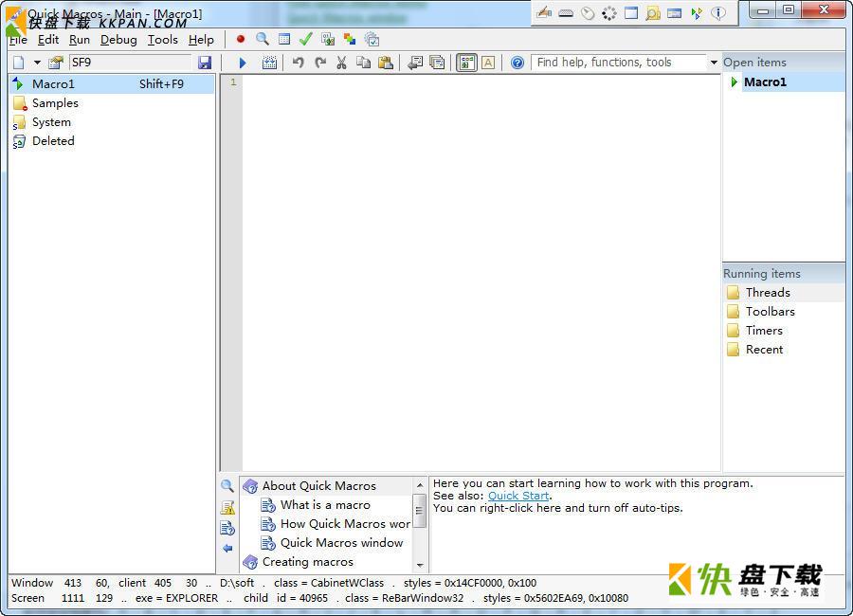The height and width of the screenshot is (616, 853).
Task: Click the green checkmark icon
Action: (306, 39)
